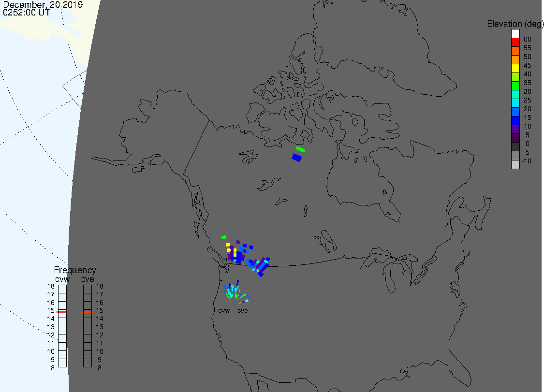Click the 'Frequency' legend heading

pyautogui.click(x=75, y=270)
